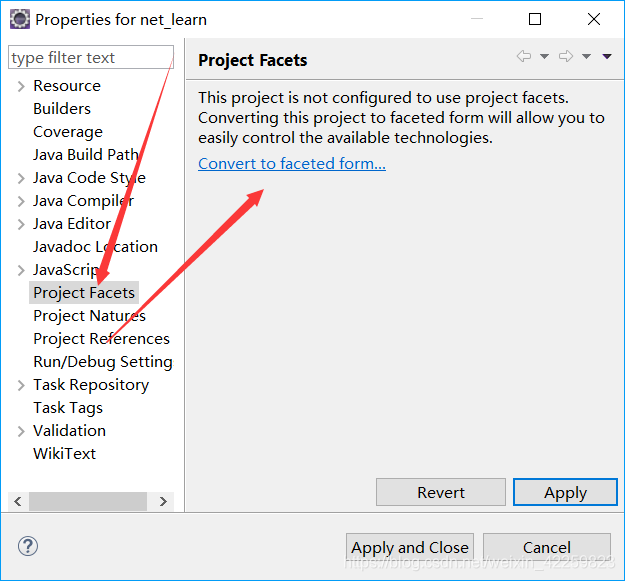Select Project Natures in the list
Image resolution: width=625 pixels, height=581 pixels.
click(89, 316)
